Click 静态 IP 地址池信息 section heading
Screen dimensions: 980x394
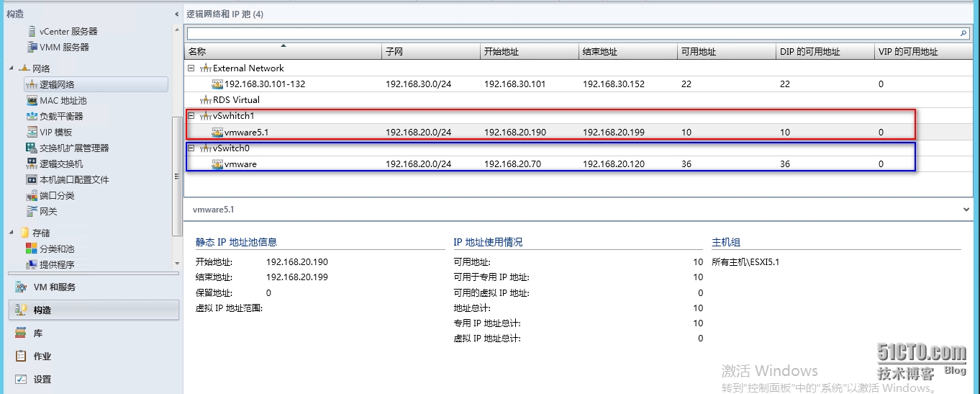coord(236,242)
